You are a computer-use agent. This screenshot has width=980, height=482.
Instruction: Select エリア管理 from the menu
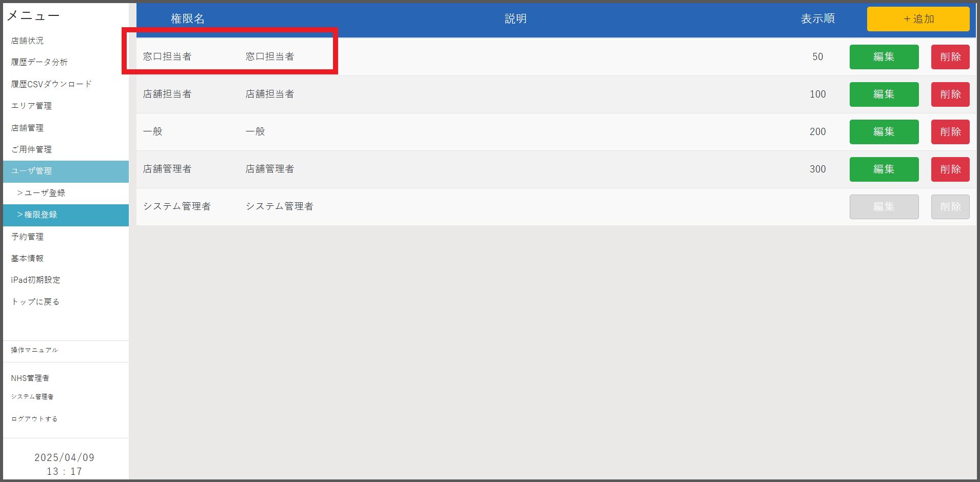click(32, 106)
